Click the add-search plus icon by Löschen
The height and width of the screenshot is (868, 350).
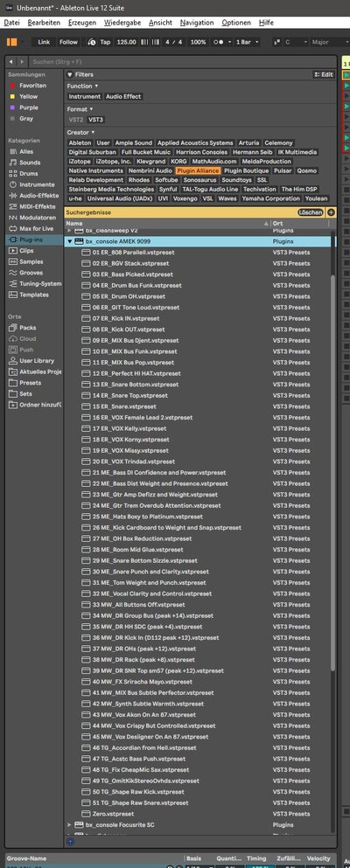331,212
